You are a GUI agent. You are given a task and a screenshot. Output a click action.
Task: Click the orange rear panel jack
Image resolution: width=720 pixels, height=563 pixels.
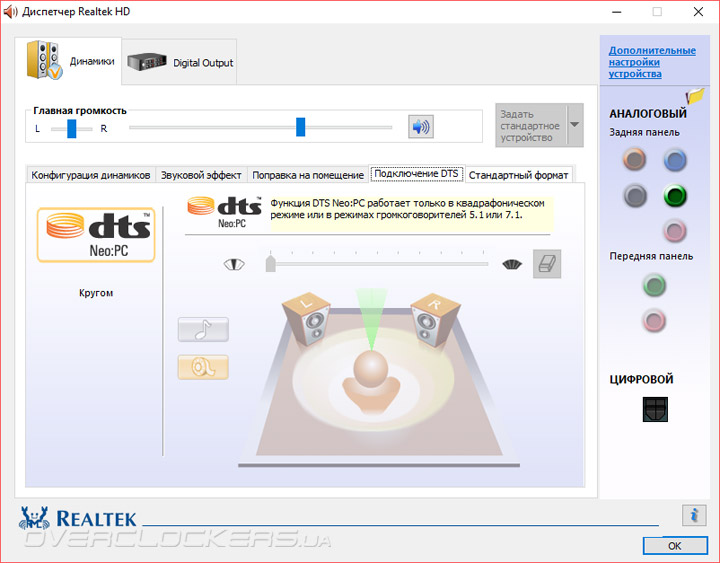click(635, 160)
